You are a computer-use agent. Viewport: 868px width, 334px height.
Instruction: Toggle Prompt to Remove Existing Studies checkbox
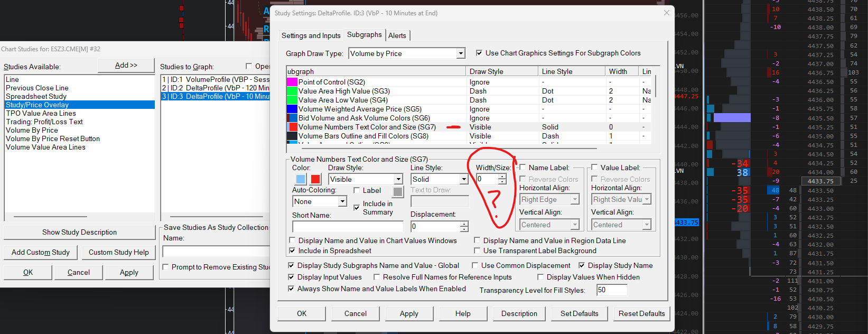coord(165,267)
